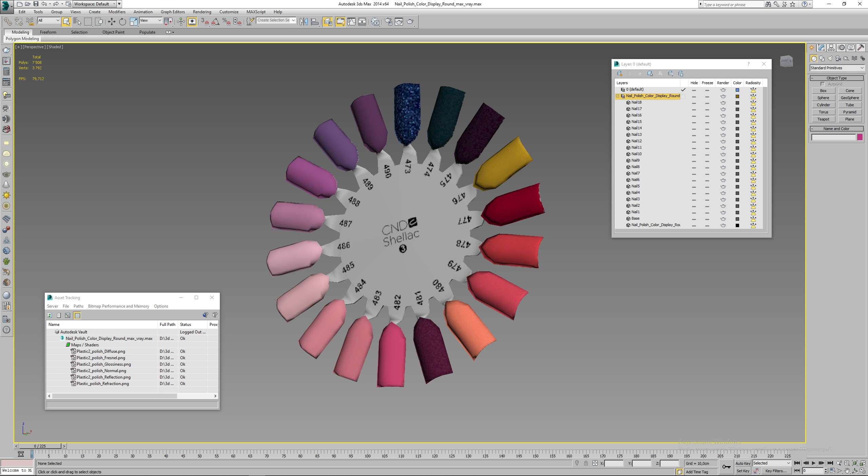Toggle Freeze for Nail10 layer row
The image size is (868, 476).
tap(707, 154)
